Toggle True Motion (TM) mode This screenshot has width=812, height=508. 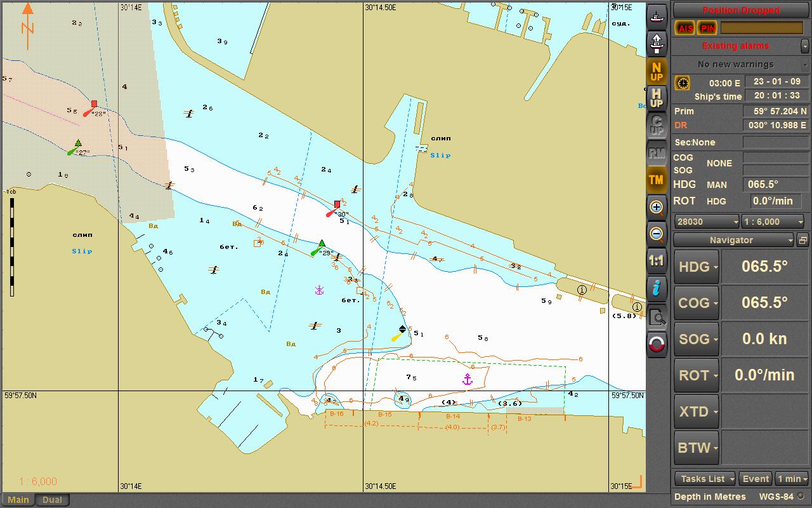tap(657, 180)
